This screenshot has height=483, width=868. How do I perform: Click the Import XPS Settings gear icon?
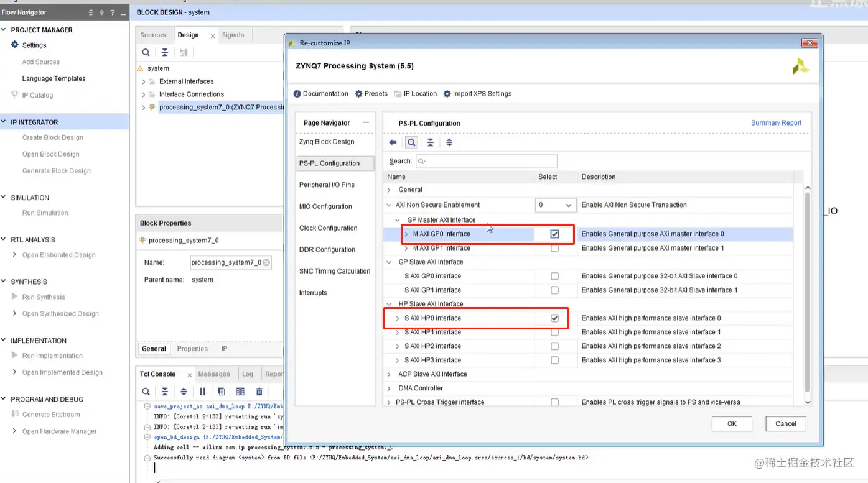click(x=447, y=94)
